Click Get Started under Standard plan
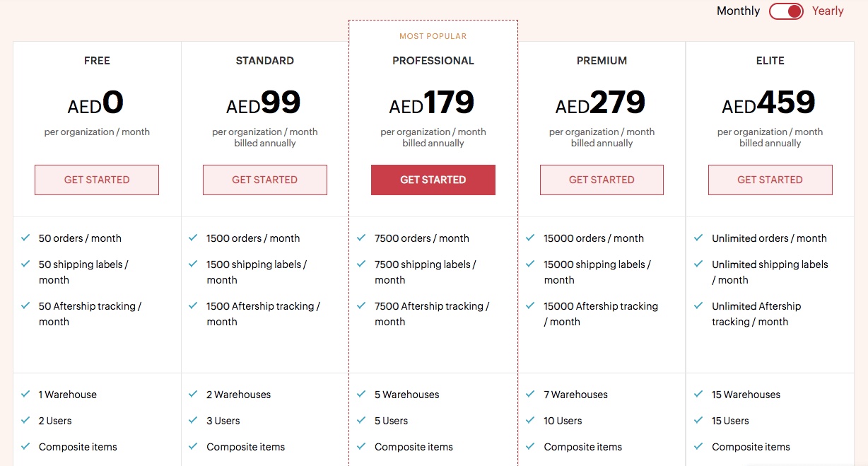Viewport: 868px width, 466px height. pyautogui.click(x=265, y=180)
